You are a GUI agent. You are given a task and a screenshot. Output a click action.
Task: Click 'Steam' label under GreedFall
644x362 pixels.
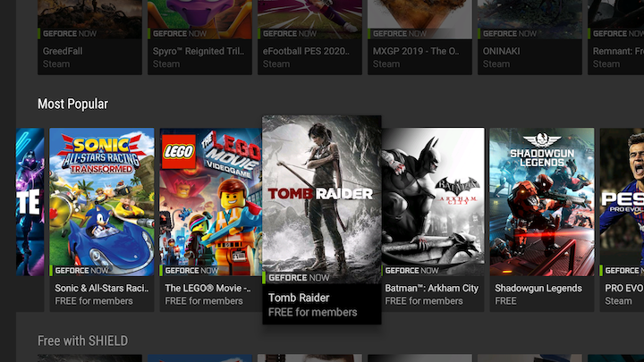tap(56, 64)
